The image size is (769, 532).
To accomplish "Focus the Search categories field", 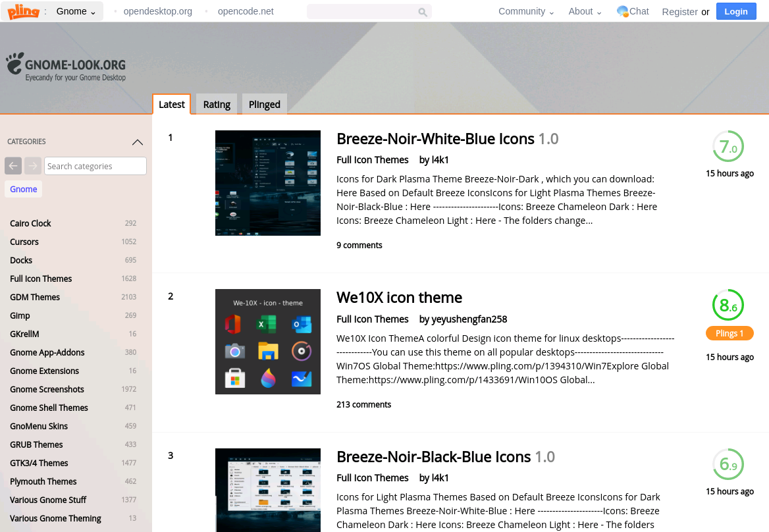I will (95, 166).
